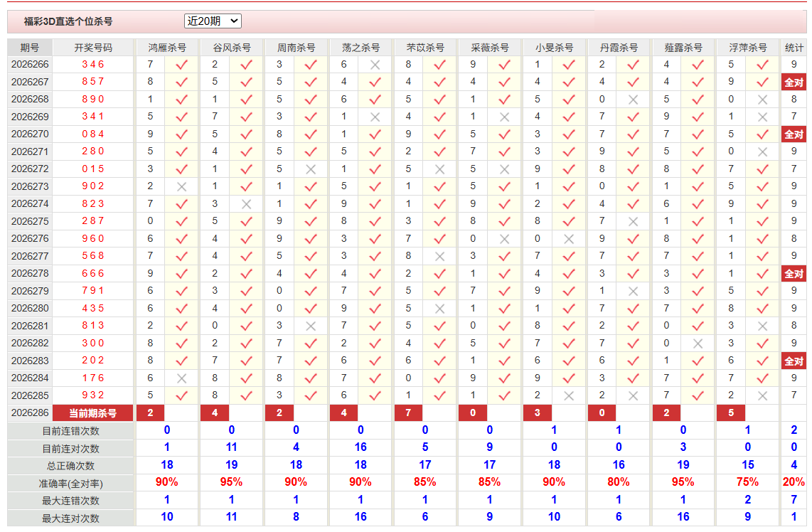812x532 pixels.
Task: Select the 小旻杀号 column header
Action: [554, 48]
